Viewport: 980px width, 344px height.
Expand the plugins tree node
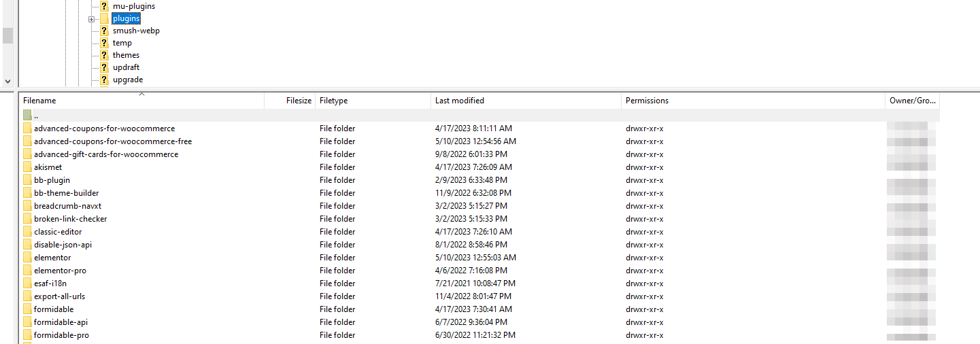pyautogui.click(x=91, y=19)
